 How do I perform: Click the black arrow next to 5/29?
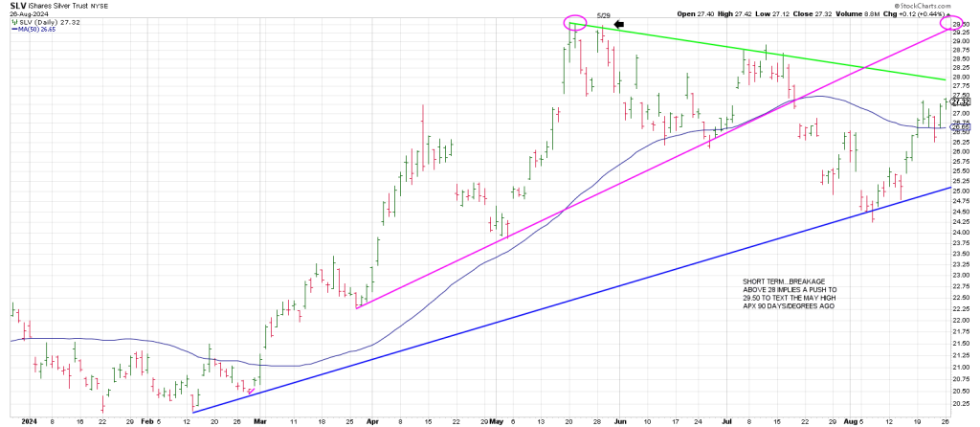tap(618, 24)
